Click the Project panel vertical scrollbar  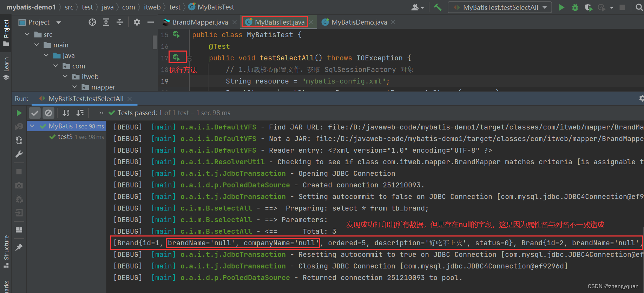(x=155, y=43)
